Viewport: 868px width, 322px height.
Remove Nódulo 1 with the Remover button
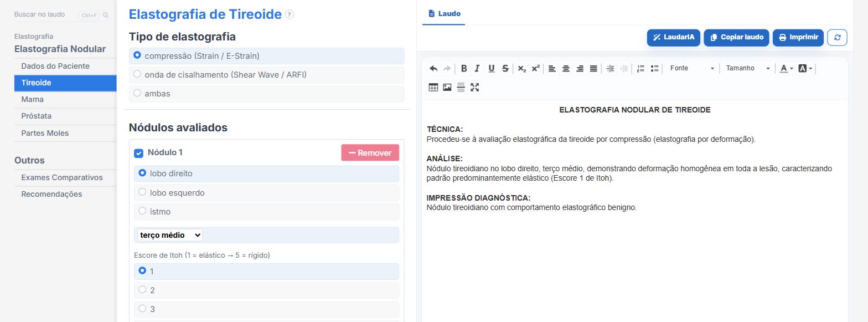tap(370, 153)
